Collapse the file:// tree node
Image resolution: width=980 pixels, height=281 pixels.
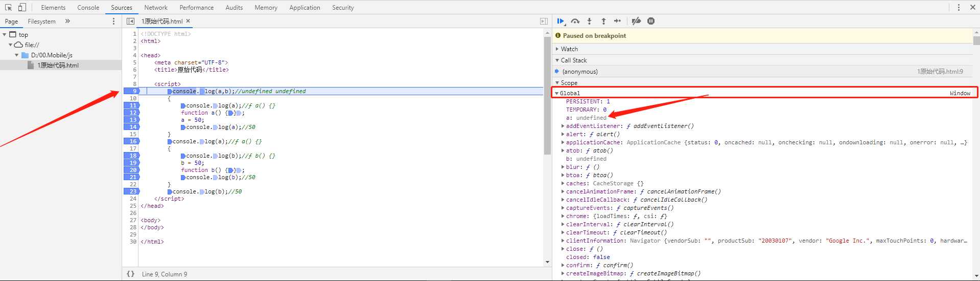(x=11, y=45)
